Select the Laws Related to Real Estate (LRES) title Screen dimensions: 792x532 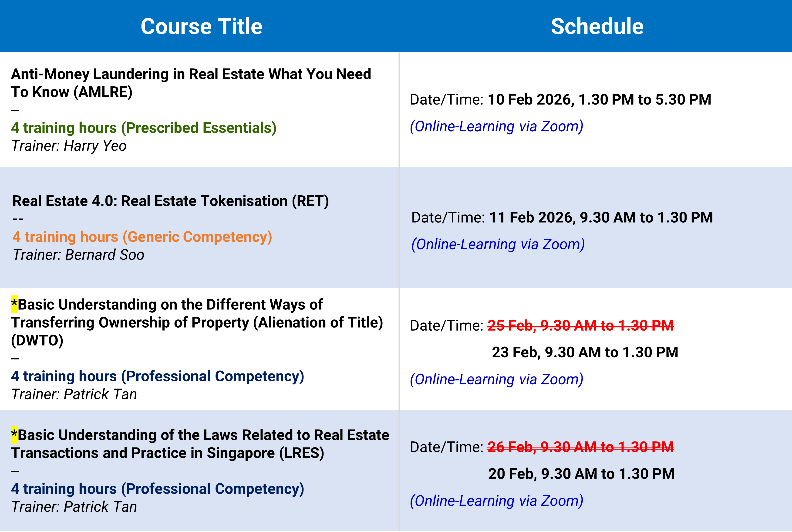click(x=200, y=444)
